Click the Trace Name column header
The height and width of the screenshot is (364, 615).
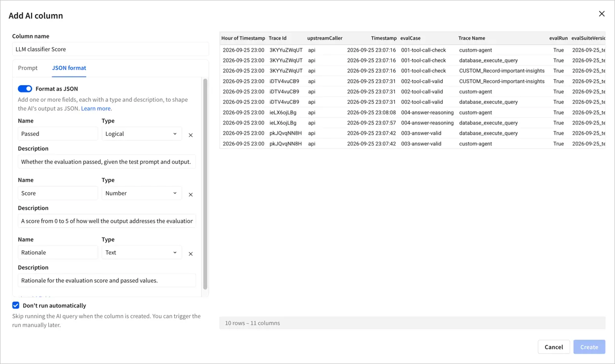tap(472, 38)
